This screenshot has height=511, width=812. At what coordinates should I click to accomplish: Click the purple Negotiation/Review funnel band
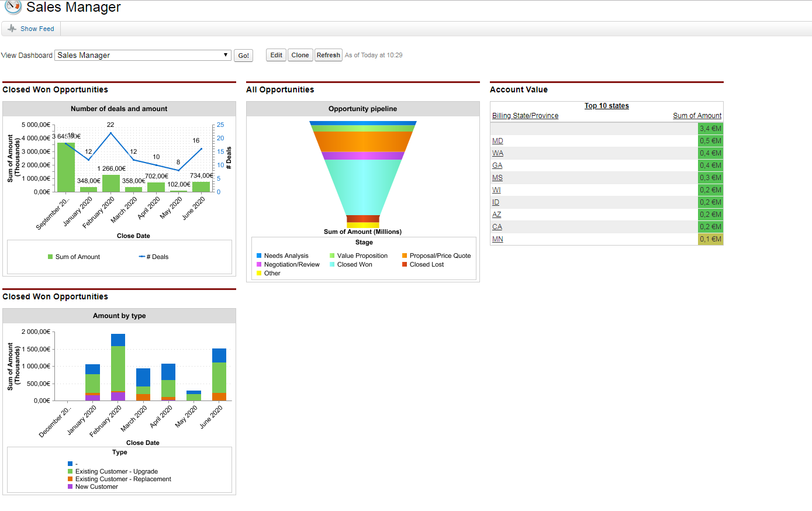point(363,156)
